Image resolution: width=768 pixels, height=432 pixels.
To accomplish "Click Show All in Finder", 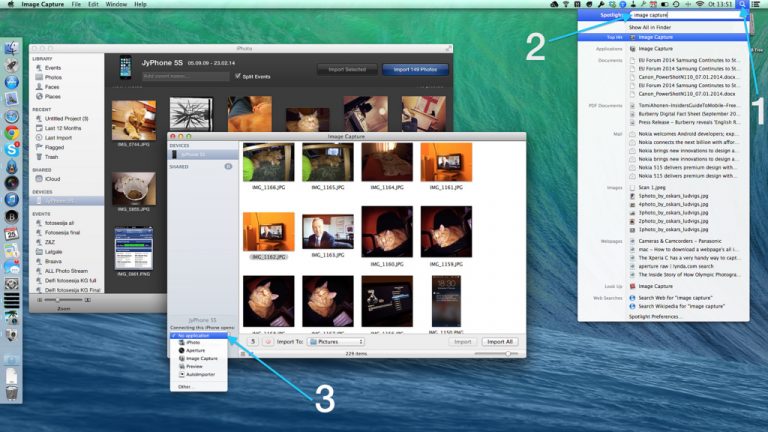I will tap(650, 27).
